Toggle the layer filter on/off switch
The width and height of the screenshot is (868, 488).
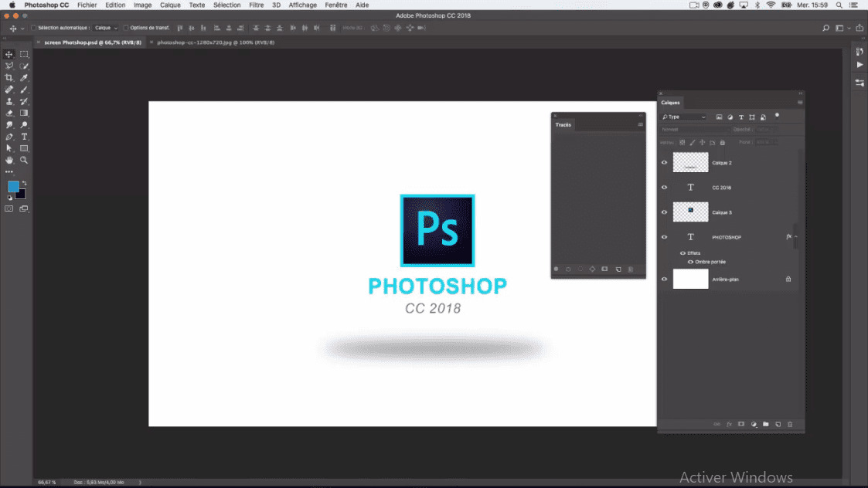777,116
